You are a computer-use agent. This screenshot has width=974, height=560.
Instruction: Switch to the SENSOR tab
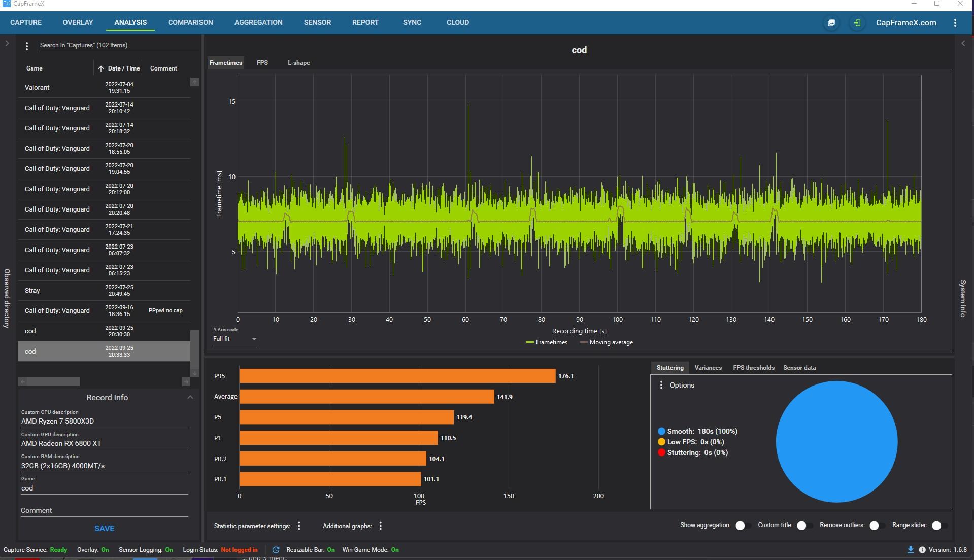[317, 23]
